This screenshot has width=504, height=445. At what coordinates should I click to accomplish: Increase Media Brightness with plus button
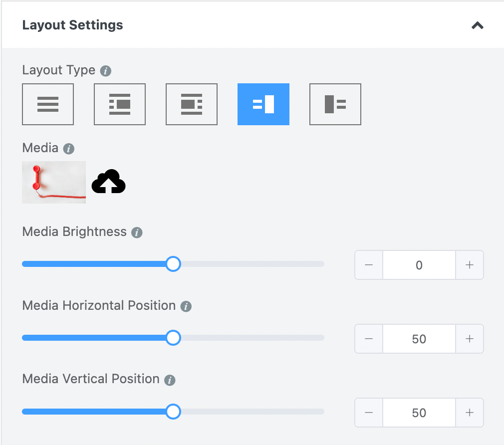470,265
